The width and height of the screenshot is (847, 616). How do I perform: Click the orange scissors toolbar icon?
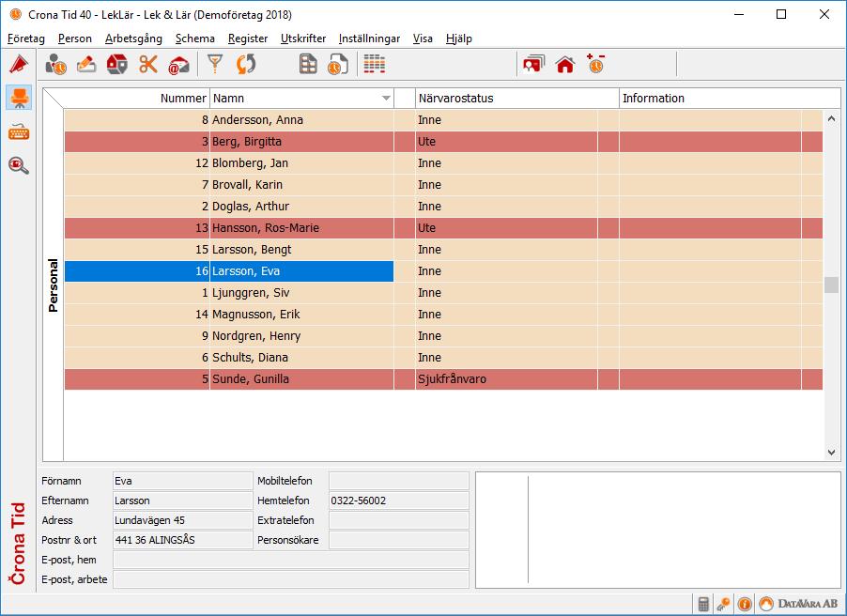[x=148, y=64]
